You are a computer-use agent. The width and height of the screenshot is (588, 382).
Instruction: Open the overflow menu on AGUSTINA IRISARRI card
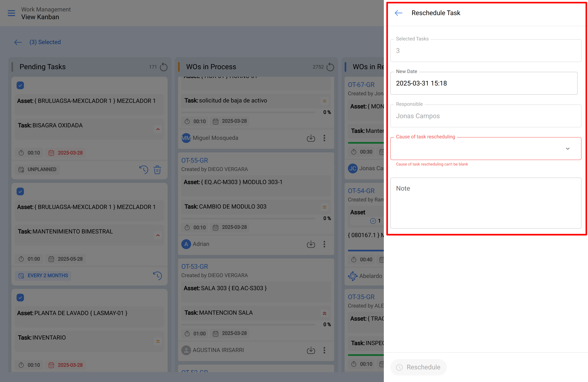tap(324, 350)
